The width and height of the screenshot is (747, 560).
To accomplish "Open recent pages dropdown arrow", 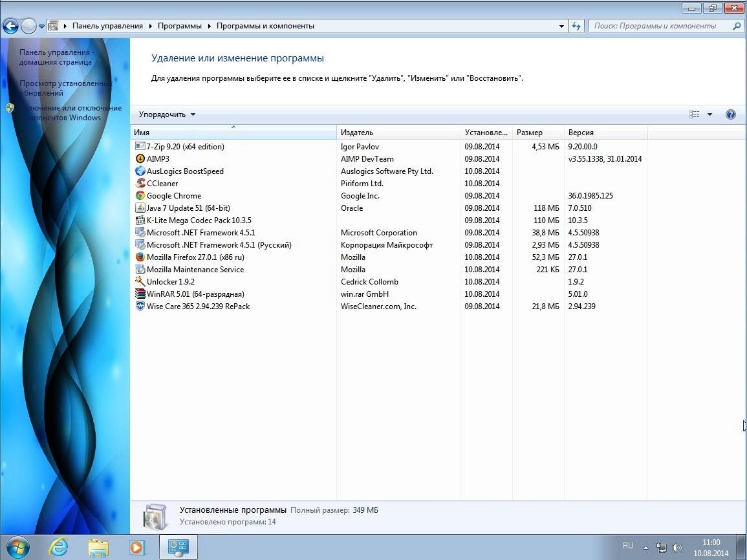I will point(41,27).
